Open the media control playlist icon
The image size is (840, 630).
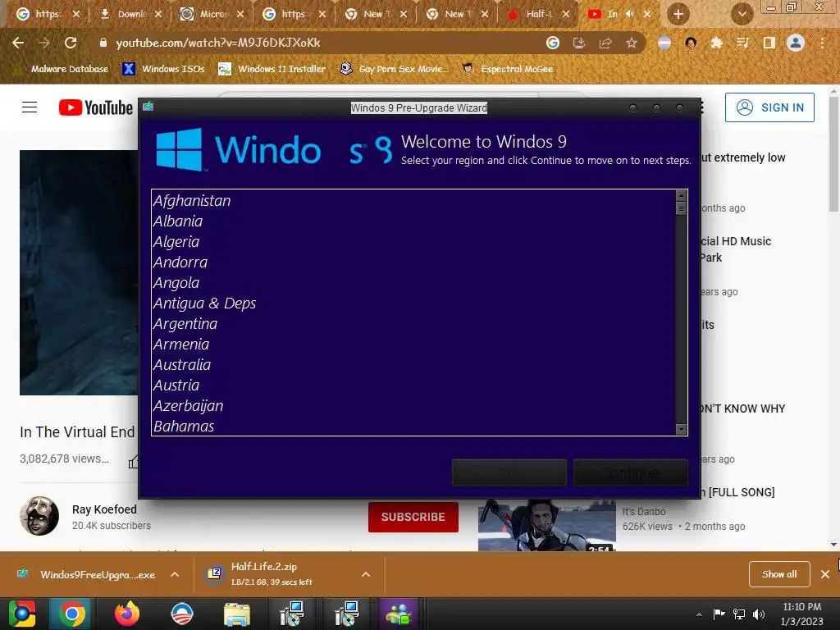point(742,43)
